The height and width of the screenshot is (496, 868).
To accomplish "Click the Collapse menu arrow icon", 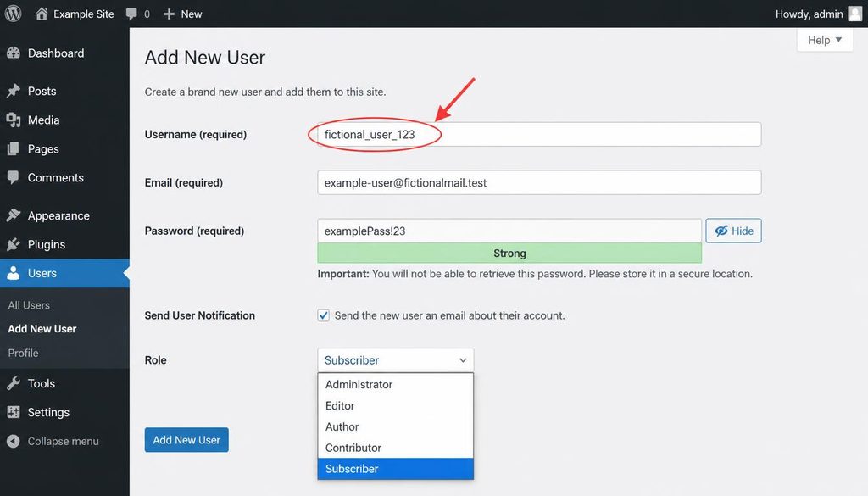I will click(14, 441).
